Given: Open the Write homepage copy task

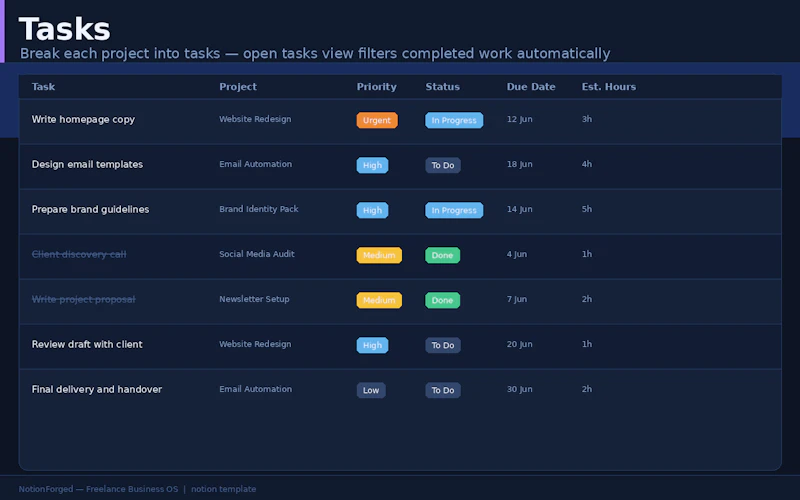Looking at the screenshot, I should 83,119.
